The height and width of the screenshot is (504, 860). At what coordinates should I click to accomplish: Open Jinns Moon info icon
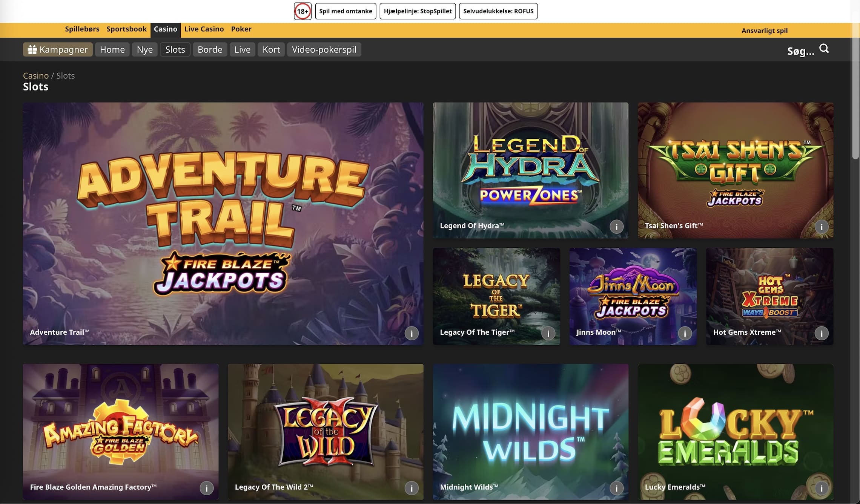tap(685, 333)
